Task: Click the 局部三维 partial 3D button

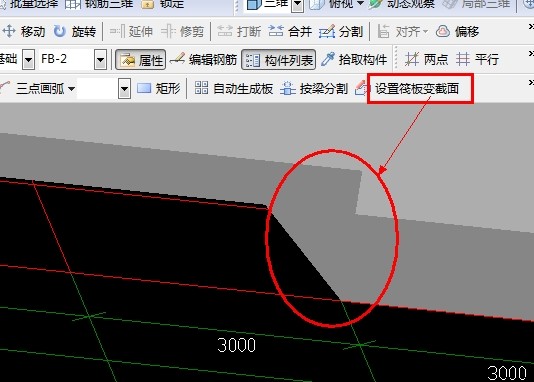Action: pyautogui.click(x=477, y=5)
